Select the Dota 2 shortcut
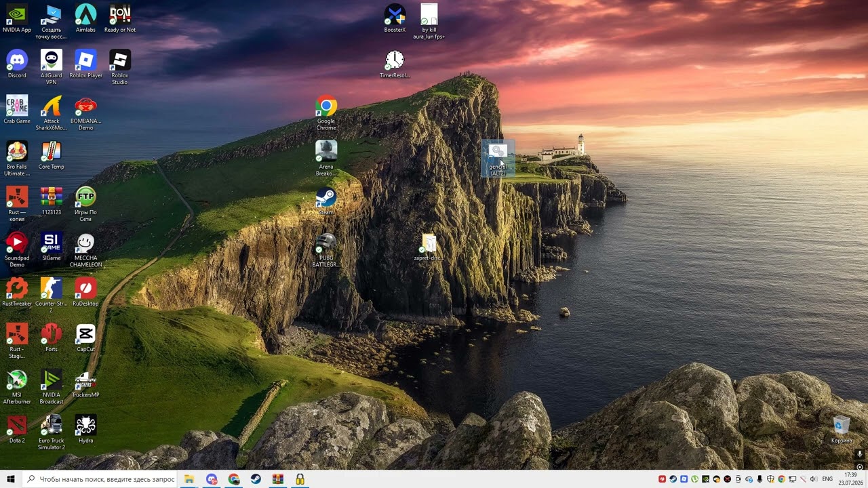This screenshot has width=868, height=488. point(17,428)
